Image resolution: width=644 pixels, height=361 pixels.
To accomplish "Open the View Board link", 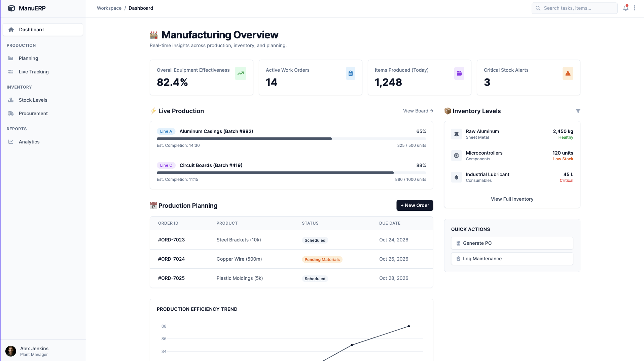I will click(418, 111).
